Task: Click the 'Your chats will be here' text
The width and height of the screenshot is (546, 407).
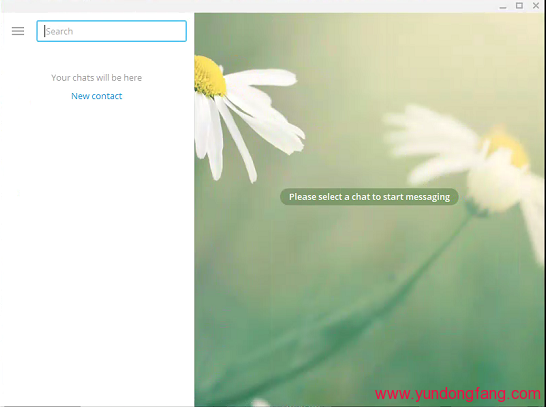Action: click(x=96, y=78)
